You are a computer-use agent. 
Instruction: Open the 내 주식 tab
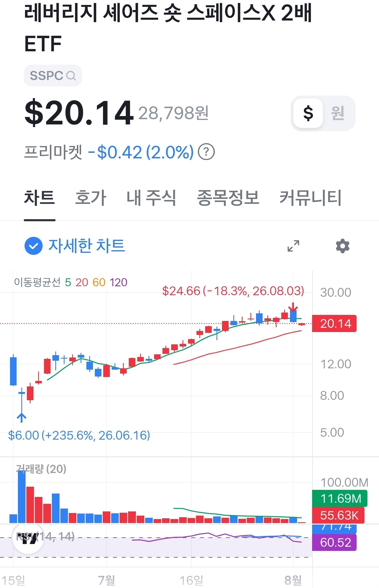(151, 198)
